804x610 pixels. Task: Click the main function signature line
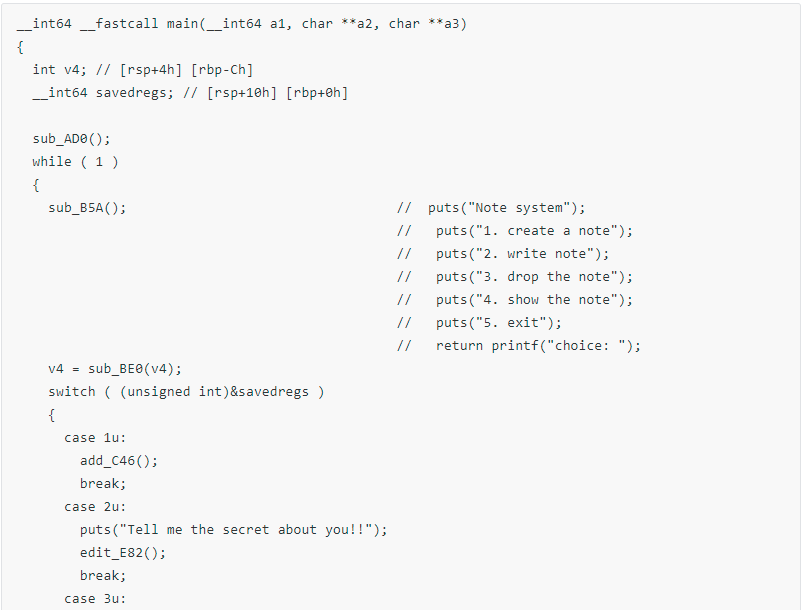(242, 24)
